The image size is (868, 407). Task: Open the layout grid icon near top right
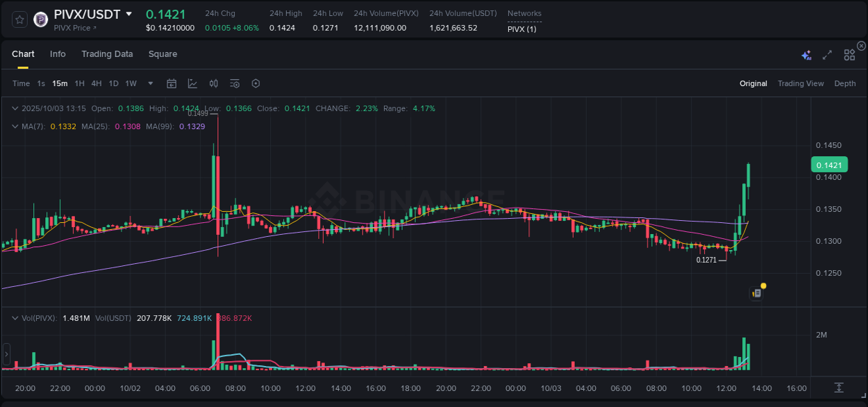(849, 53)
